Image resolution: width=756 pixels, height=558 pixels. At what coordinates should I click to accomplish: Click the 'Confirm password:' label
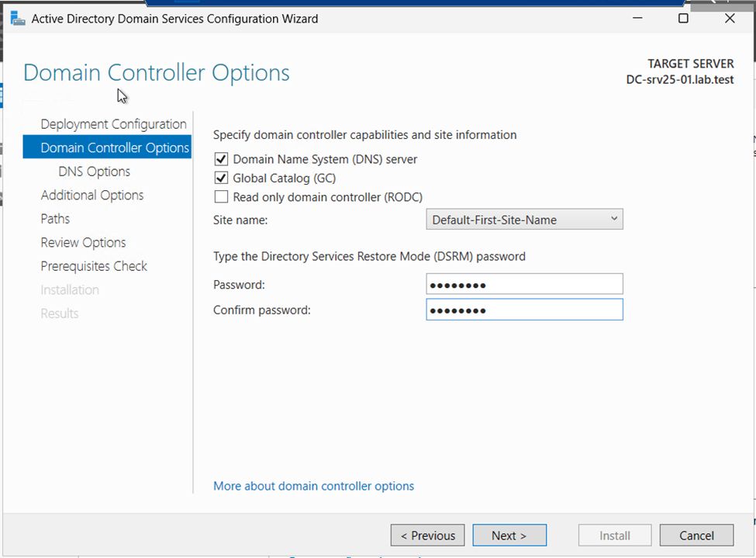(x=262, y=310)
